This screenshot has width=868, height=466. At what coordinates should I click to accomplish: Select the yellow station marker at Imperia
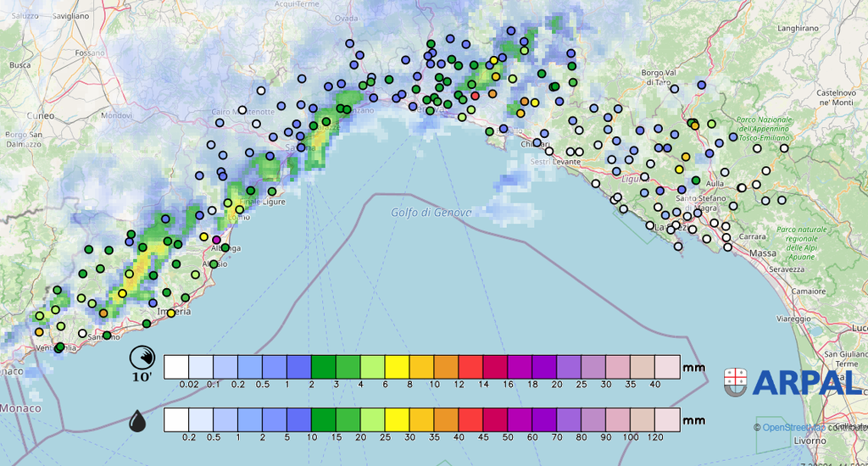[171, 313]
